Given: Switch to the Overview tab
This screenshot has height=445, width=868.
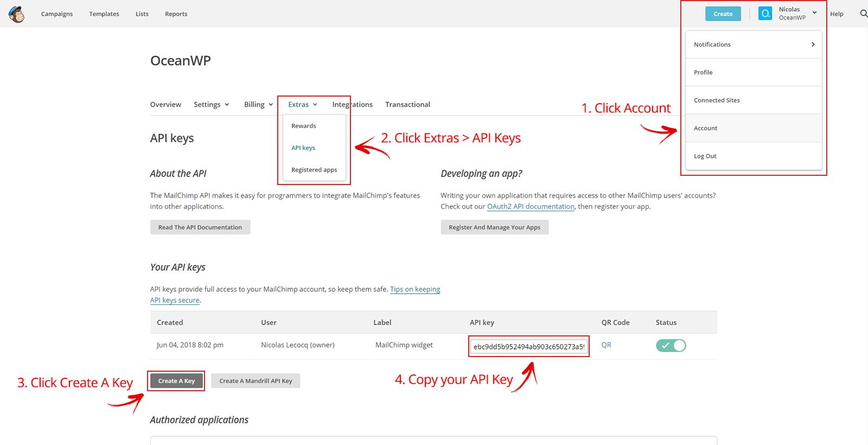Looking at the screenshot, I should [165, 105].
